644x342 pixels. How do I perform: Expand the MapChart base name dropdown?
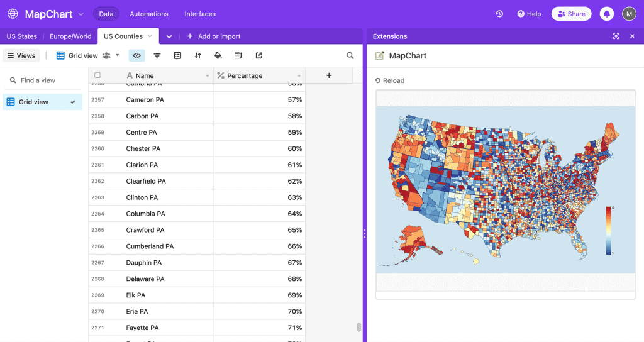tap(81, 14)
